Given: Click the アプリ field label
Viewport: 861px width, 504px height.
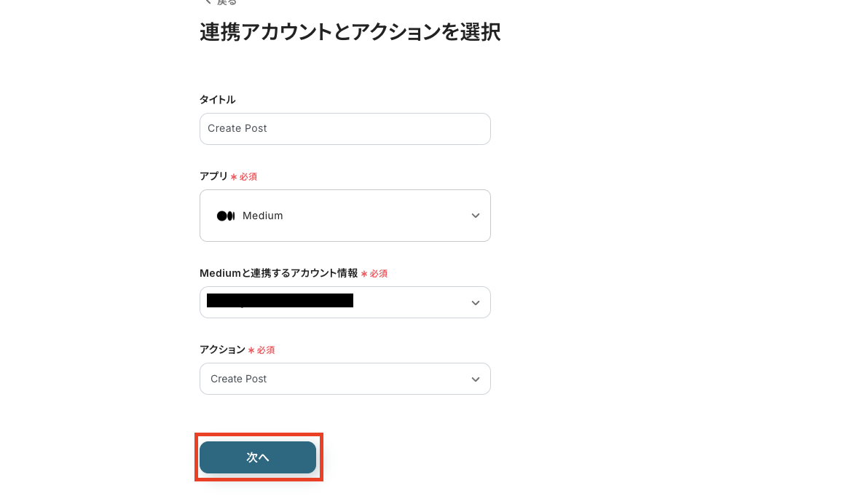Looking at the screenshot, I should coord(213,176).
